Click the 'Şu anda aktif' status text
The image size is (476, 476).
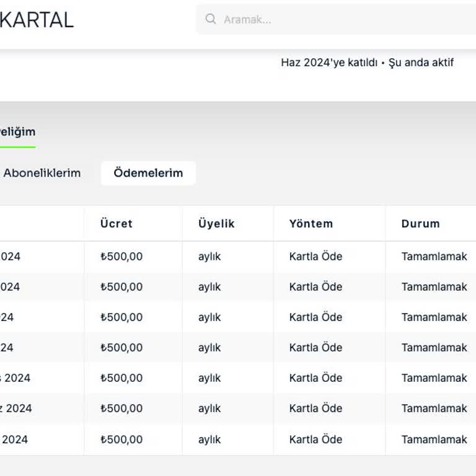tap(421, 63)
